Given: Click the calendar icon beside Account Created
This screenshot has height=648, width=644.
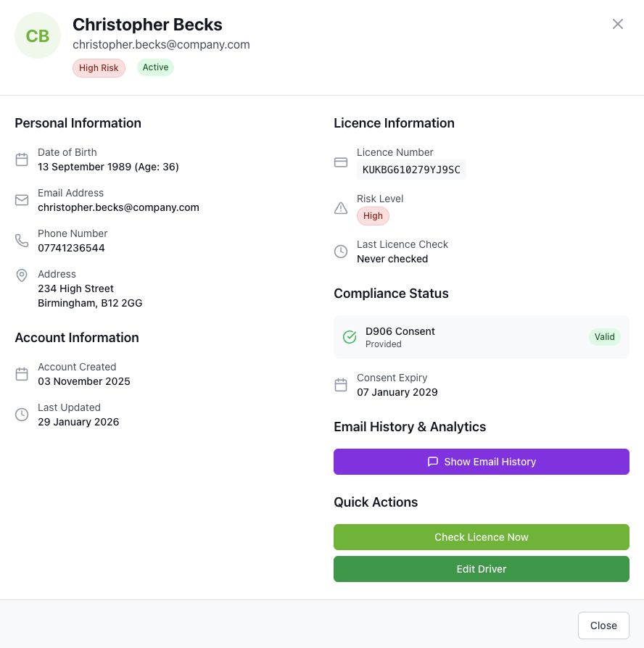Looking at the screenshot, I should tap(22, 374).
